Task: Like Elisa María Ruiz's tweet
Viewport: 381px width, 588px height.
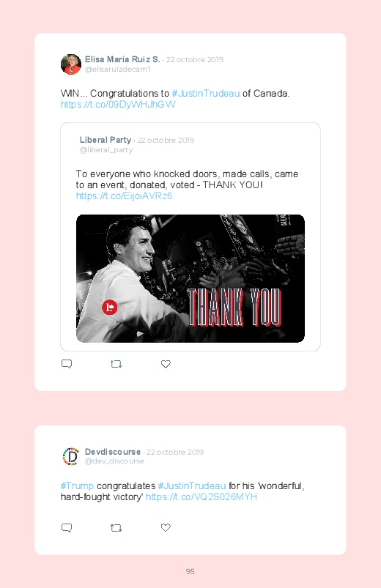Action: (x=166, y=364)
